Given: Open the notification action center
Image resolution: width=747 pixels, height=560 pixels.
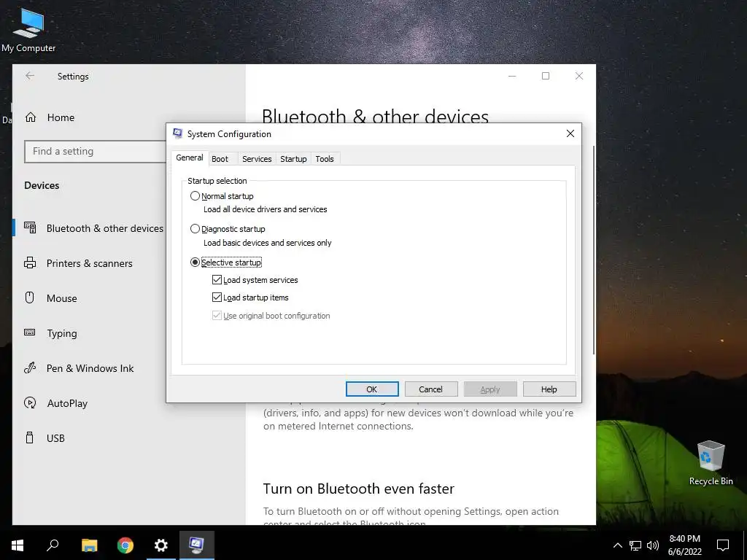Looking at the screenshot, I should click(x=723, y=545).
